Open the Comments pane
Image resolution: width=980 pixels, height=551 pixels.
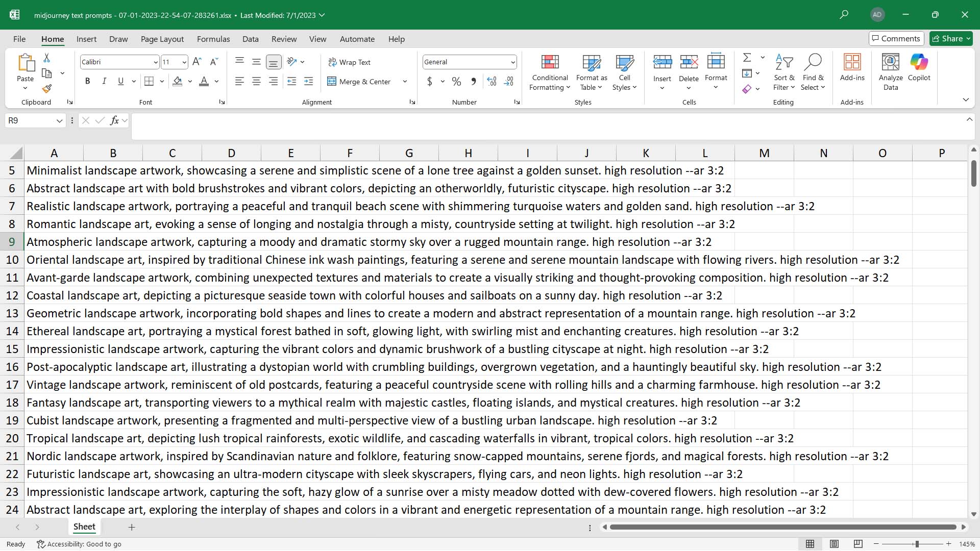tap(896, 38)
